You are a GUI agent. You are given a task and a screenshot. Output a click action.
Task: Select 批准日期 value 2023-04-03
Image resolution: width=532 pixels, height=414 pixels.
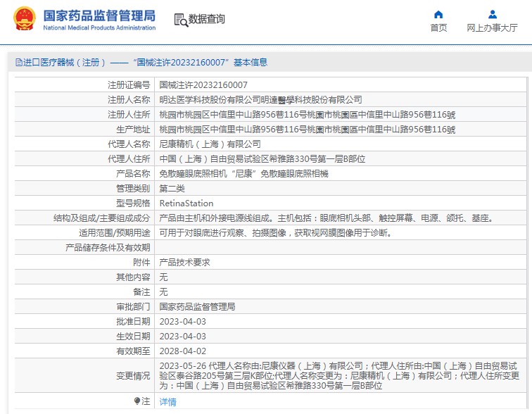coord(182,322)
